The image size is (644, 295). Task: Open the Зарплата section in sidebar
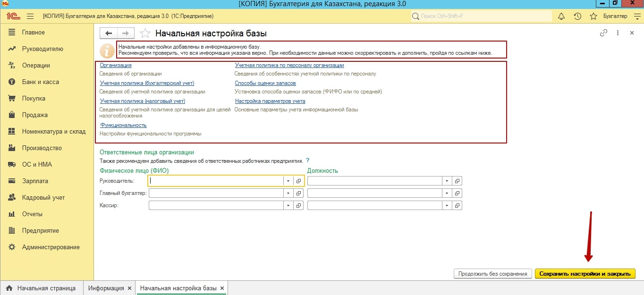pyautogui.click(x=35, y=181)
